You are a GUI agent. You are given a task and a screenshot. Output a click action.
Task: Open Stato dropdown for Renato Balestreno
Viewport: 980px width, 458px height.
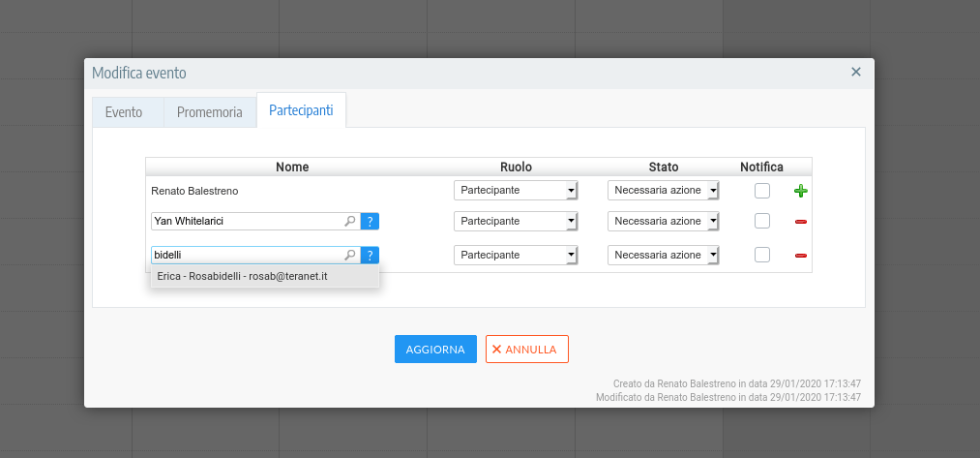[x=664, y=191]
